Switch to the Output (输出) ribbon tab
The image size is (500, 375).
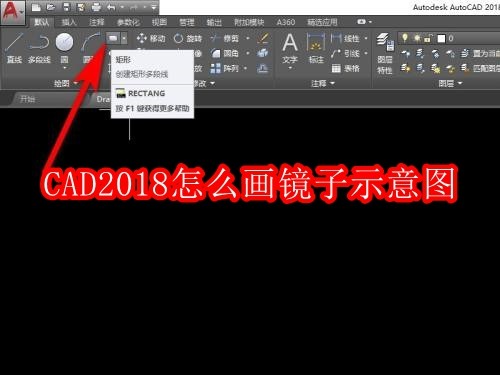(214, 22)
